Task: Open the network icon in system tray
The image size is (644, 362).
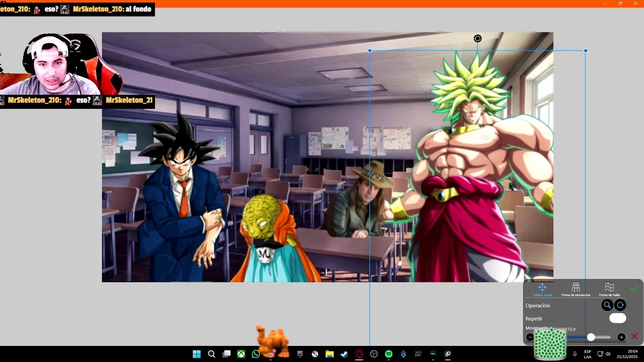Action: 600,354
